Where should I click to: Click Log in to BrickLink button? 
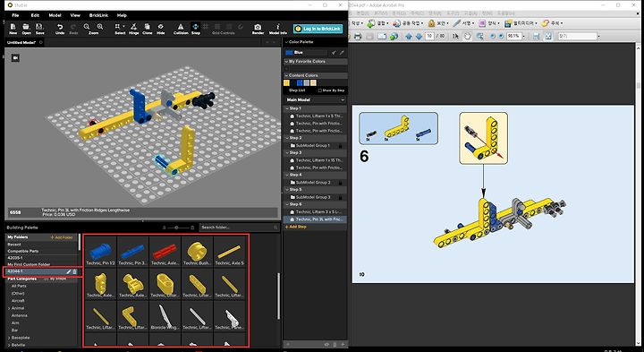[318, 29]
